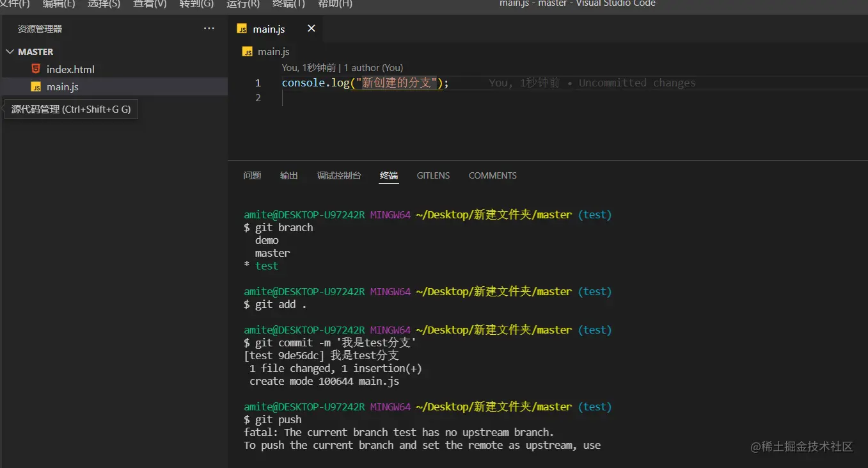Open the Explorer more actions (...) menu
This screenshot has height=468, width=868.
point(209,28)
